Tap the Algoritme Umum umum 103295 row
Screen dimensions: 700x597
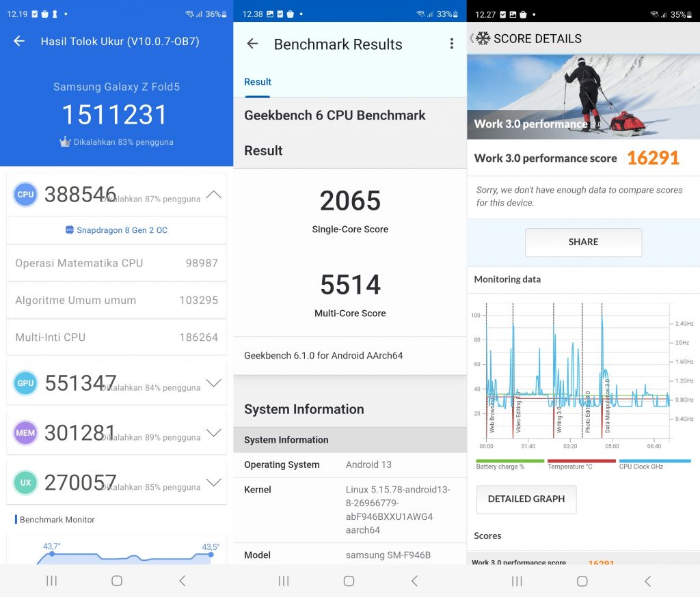[x=116, y=301]
